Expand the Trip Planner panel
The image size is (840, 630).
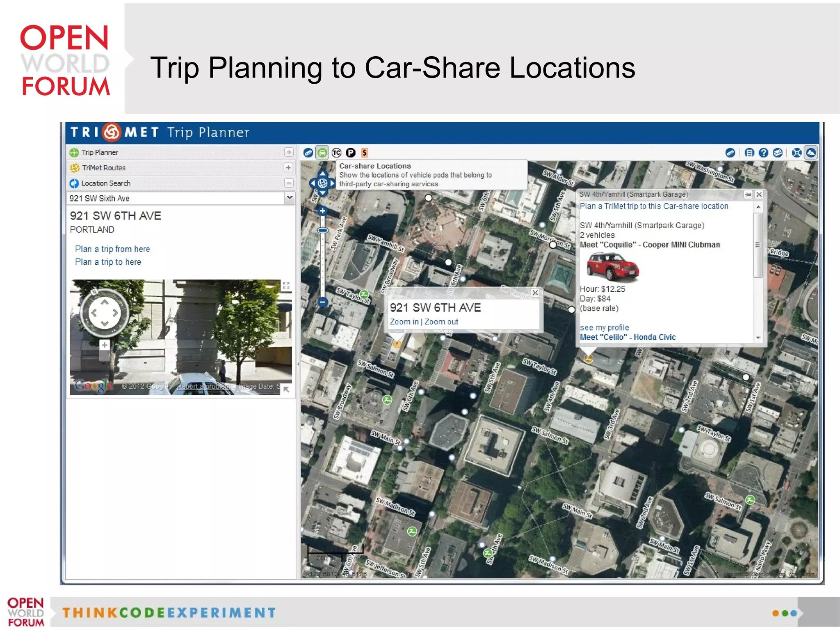pos(289,152)
